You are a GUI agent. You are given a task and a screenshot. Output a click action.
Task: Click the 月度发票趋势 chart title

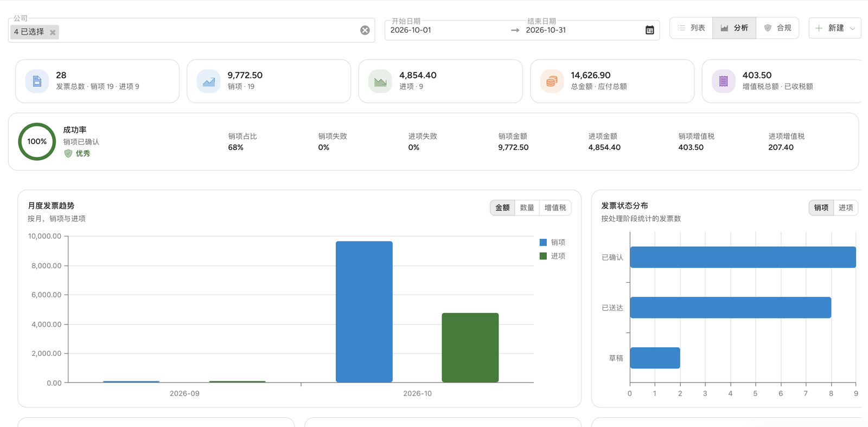point(51,206)
